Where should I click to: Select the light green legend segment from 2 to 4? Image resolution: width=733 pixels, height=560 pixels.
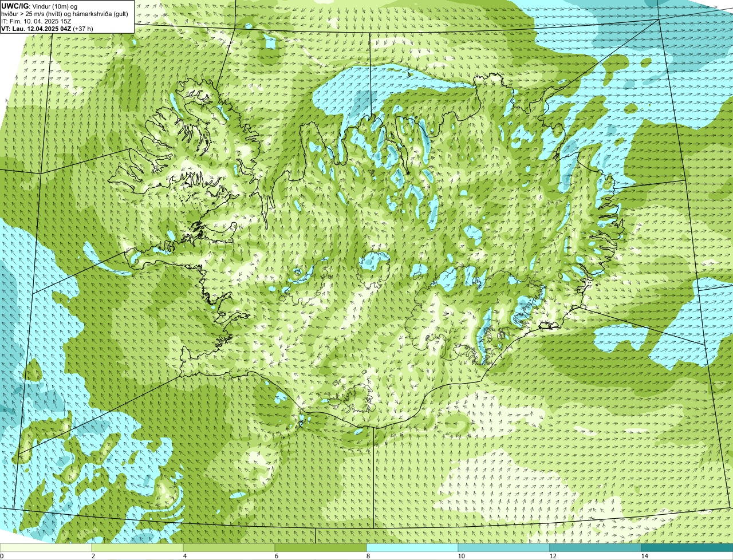click(137, 547)
